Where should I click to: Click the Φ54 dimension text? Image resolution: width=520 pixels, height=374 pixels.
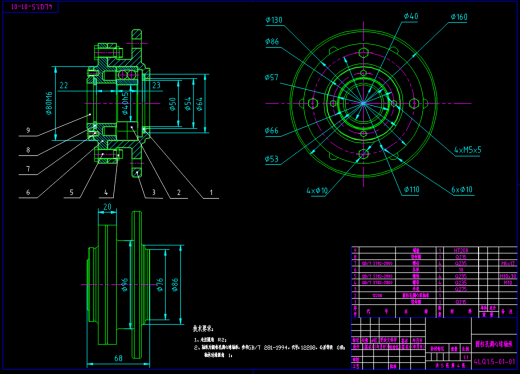click(188, 104)
